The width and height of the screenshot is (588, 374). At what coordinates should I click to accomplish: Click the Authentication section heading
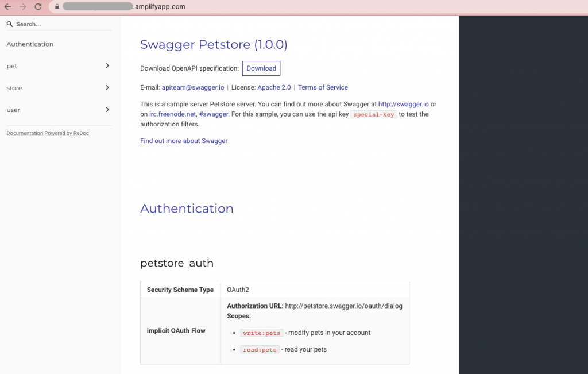187,209
